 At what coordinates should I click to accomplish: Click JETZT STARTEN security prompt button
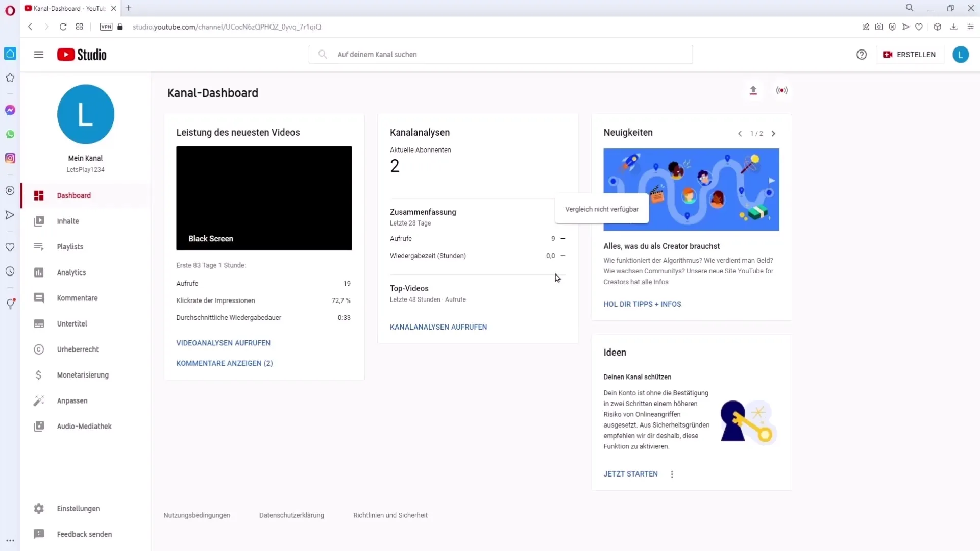tap(631, 473)
